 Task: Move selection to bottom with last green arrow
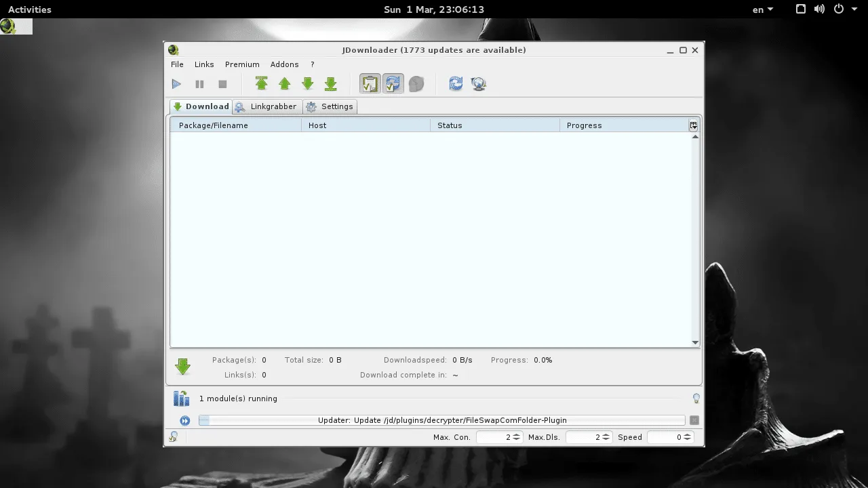point(331,83)
